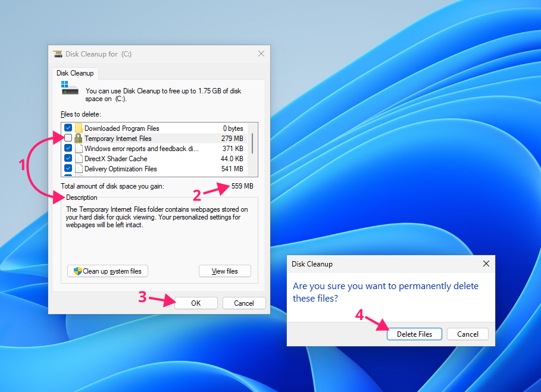Click the 44.0 KB size value

tap(232, 159)
